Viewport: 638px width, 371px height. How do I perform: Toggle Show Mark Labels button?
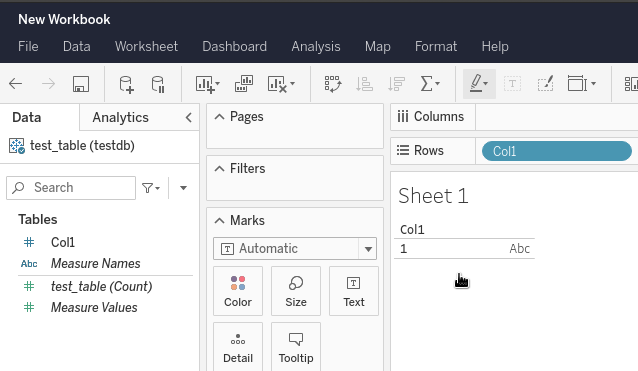(512, 84)
